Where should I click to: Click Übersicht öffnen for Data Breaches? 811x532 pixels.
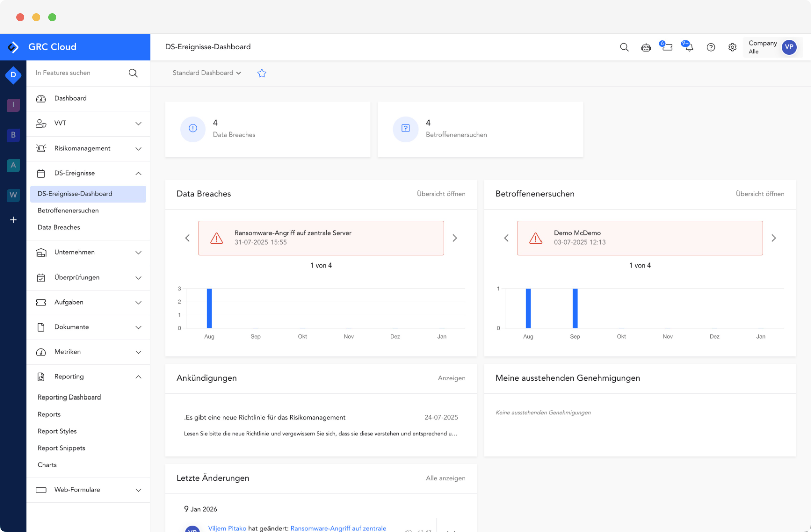point(441,194)
